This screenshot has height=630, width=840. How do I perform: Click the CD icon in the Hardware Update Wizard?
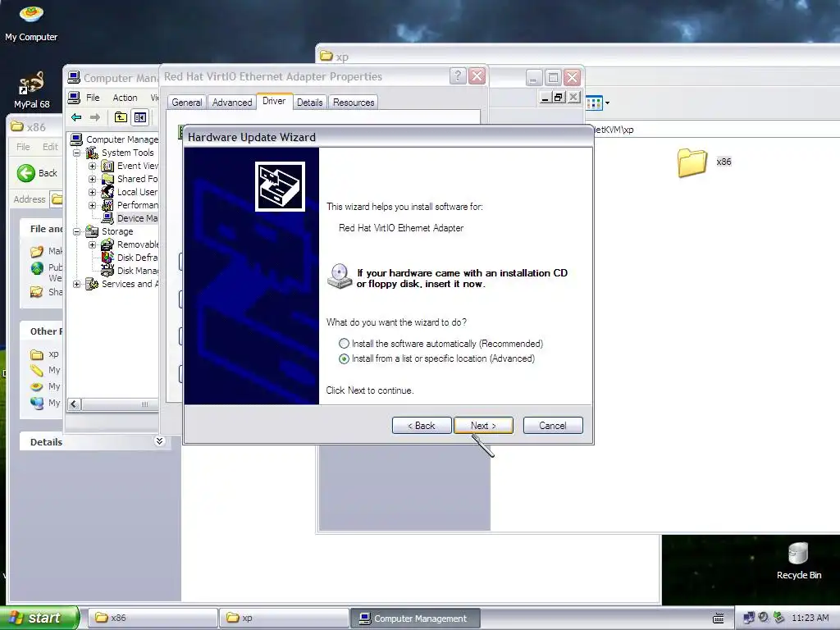(x=340, y=276)
